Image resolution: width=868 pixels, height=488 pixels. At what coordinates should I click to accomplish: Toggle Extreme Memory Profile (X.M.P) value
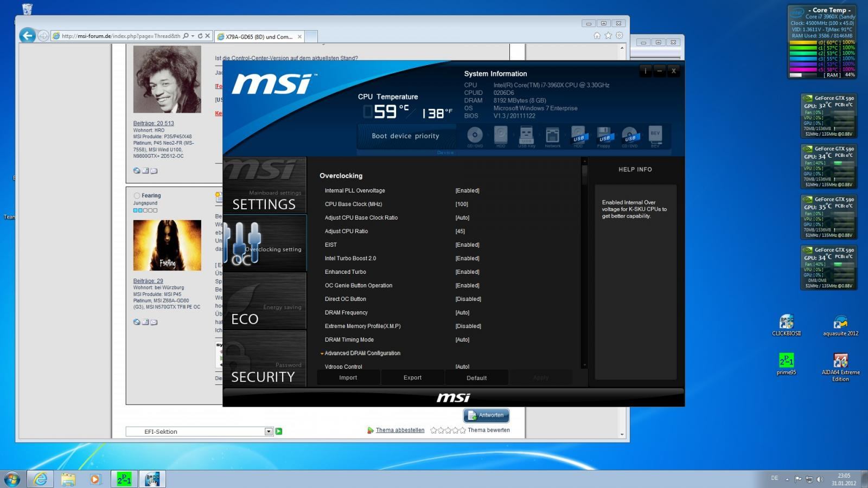click(x=469, y=326)
